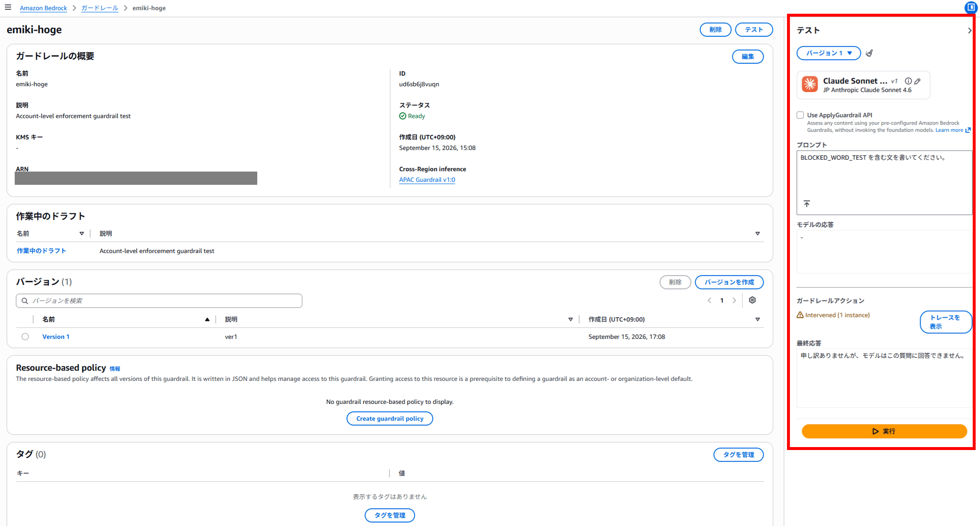Sort versions by 名前 ascending arrow
Screen dimensions: 980x526
coord(207,320)
